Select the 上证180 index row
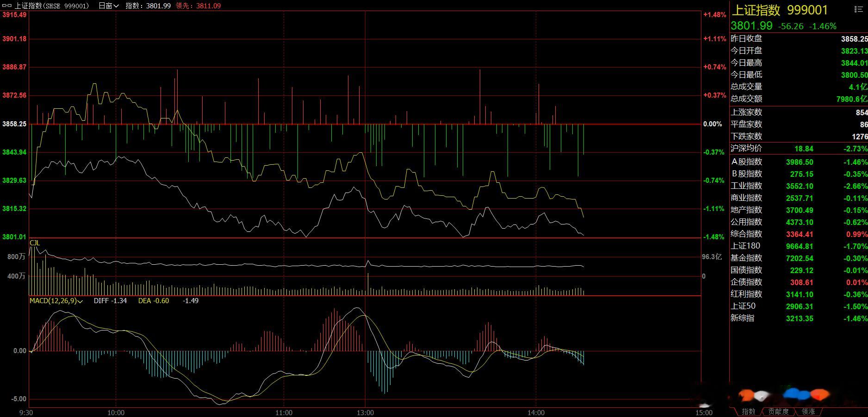868x417 pixels. click(799, 246)
